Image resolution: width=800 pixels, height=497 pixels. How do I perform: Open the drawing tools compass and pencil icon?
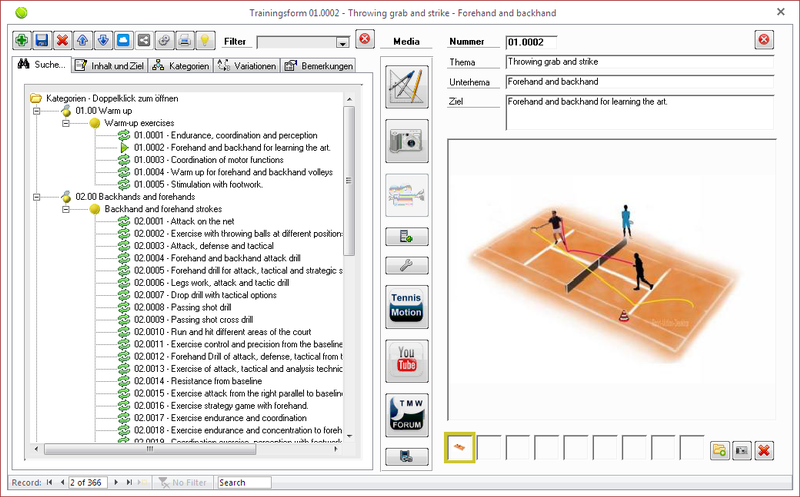(x=406, y=88)
